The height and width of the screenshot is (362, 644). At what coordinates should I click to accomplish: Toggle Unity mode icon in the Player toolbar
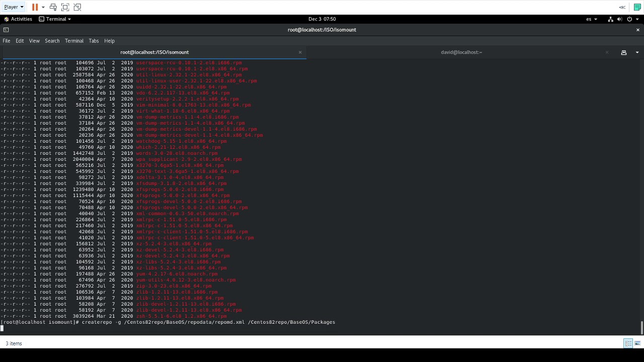coord(77,7)
